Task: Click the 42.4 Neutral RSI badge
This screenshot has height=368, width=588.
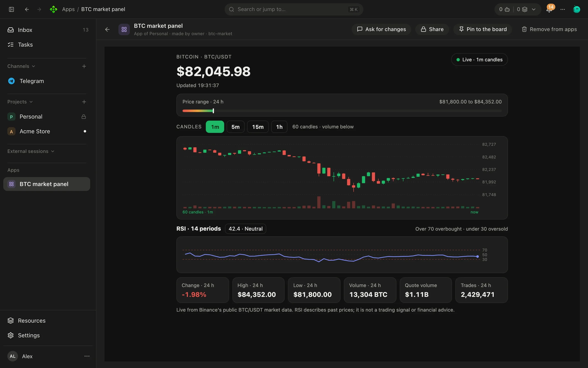Action: (x=245, y=229)
